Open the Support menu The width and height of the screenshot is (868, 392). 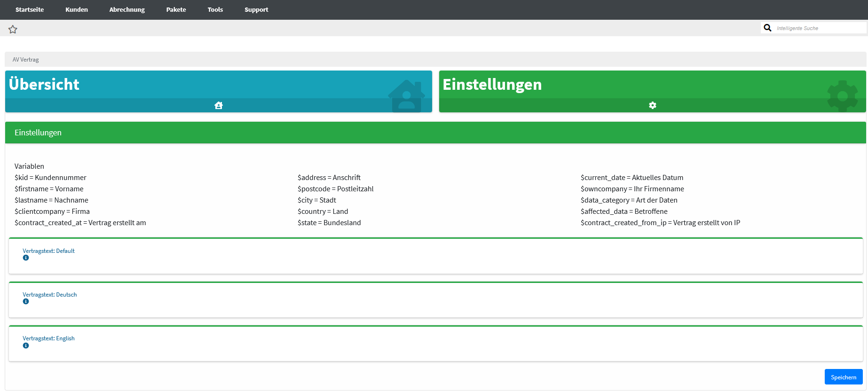(256, 10)
